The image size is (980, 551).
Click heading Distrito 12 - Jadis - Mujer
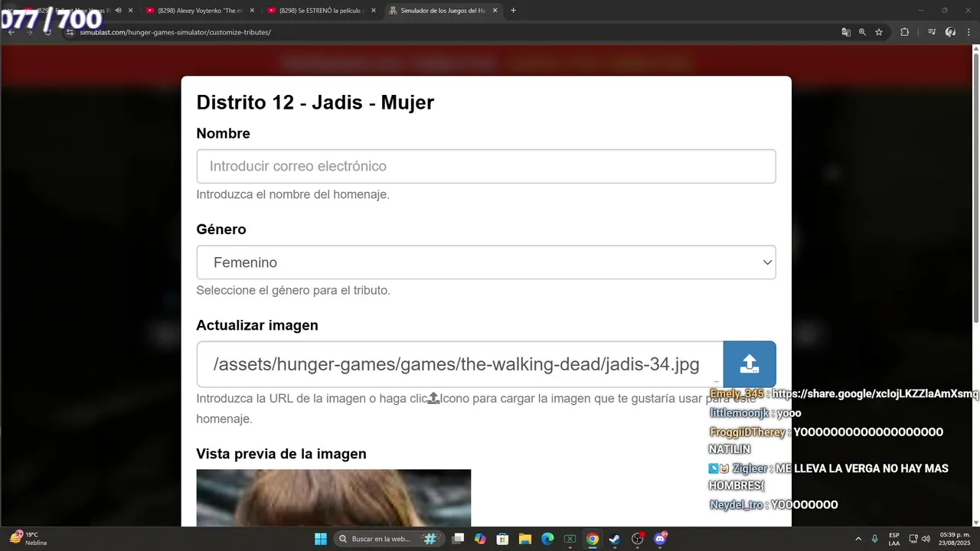tap(315, 103)
